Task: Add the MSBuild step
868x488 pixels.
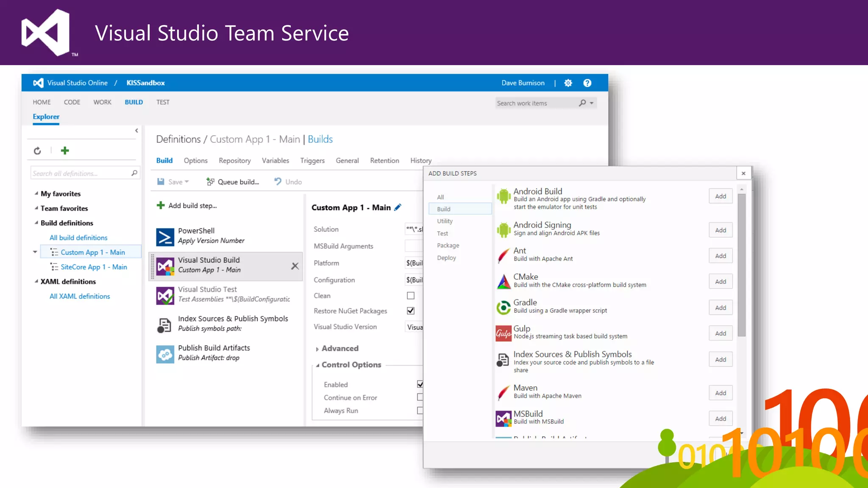Action: click(721, 419)
